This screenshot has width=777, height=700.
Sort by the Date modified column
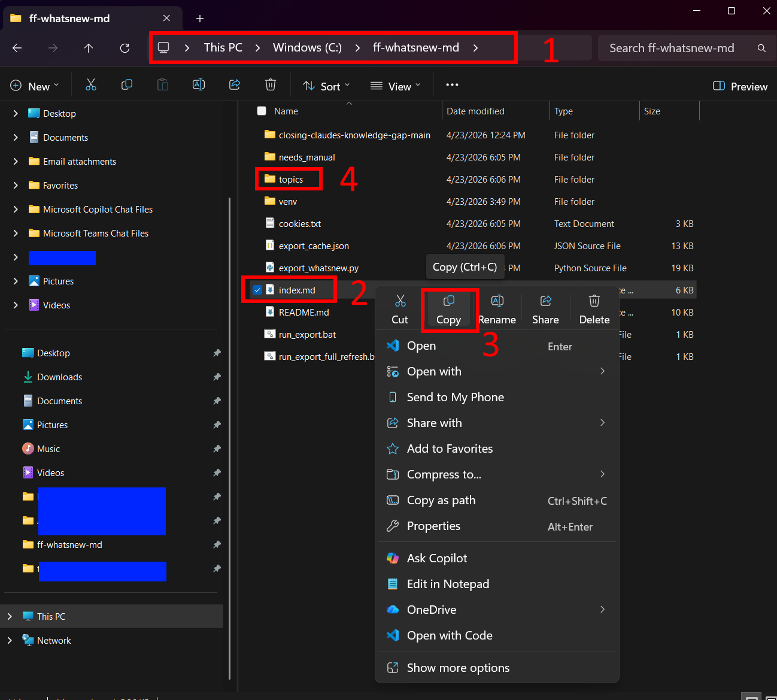[x=496, y=111]
